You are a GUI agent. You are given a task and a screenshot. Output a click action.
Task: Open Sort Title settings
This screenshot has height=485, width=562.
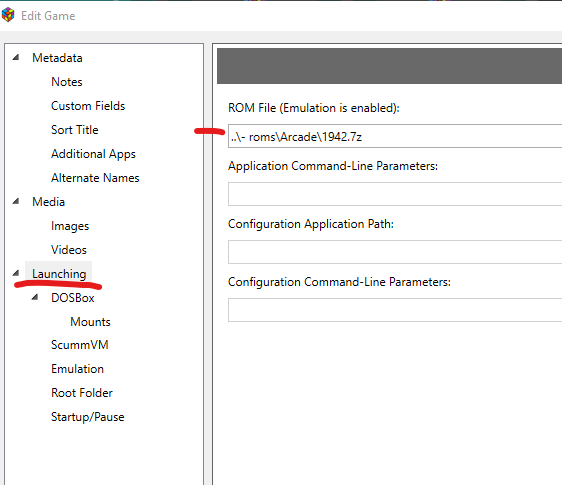pos(75,130)
